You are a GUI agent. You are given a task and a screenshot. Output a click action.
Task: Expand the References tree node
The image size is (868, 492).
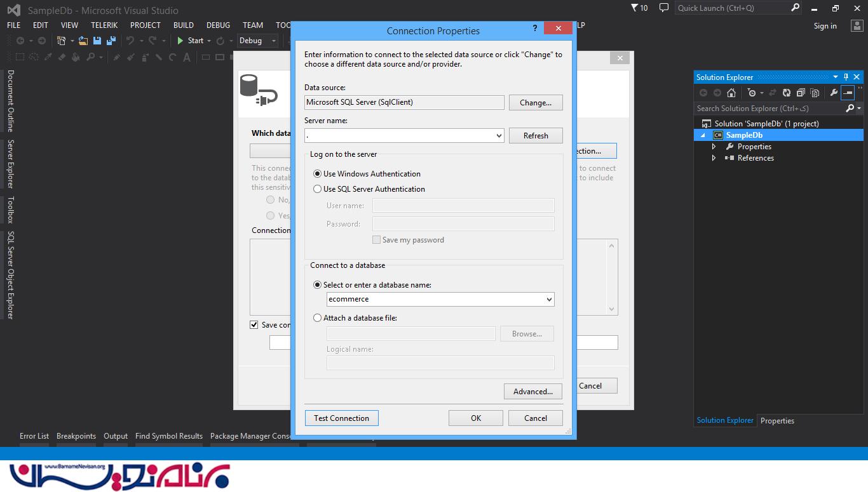714,158
